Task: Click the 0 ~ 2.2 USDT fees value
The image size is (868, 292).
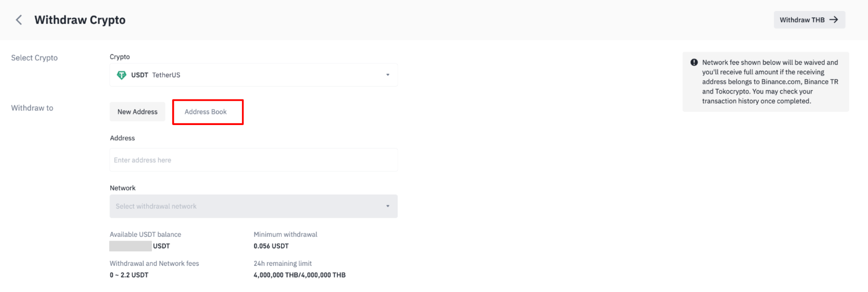Action: pyautogui.click(x=129, y=275)
